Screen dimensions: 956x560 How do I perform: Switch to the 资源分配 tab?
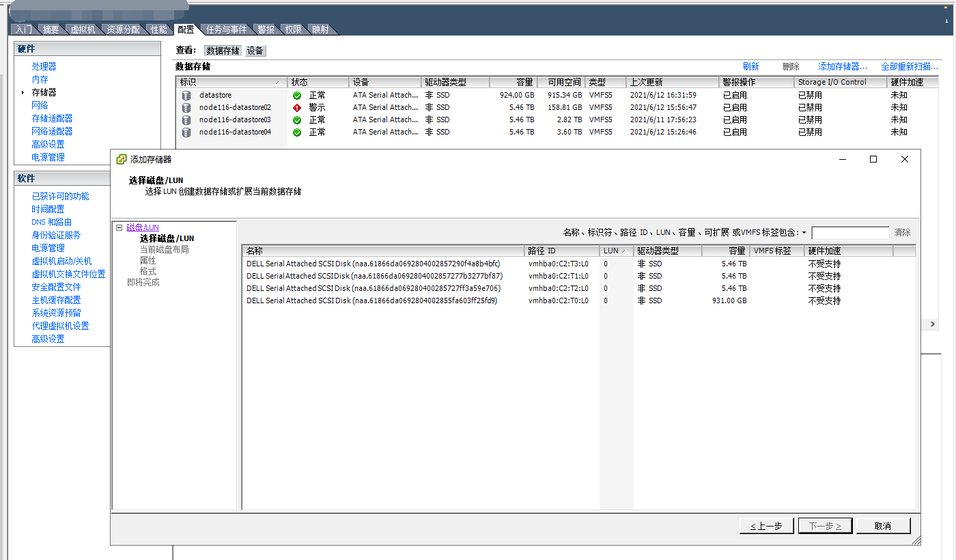coord(123,29)
